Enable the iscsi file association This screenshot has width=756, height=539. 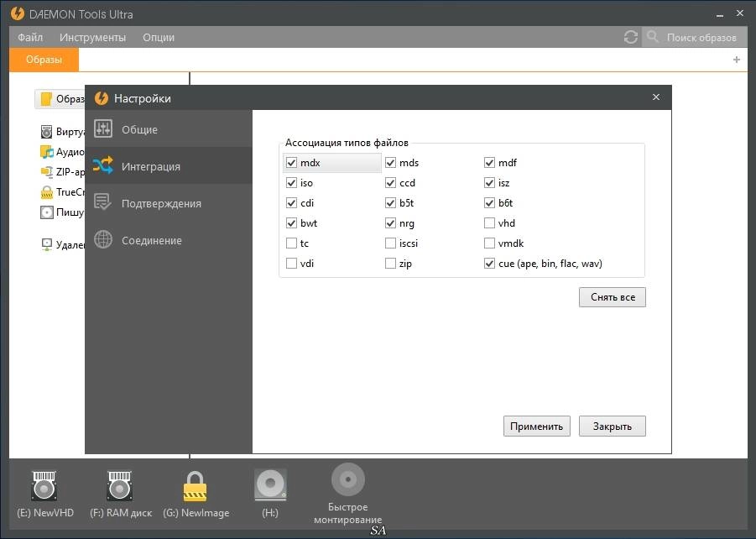tap(390, 243)
